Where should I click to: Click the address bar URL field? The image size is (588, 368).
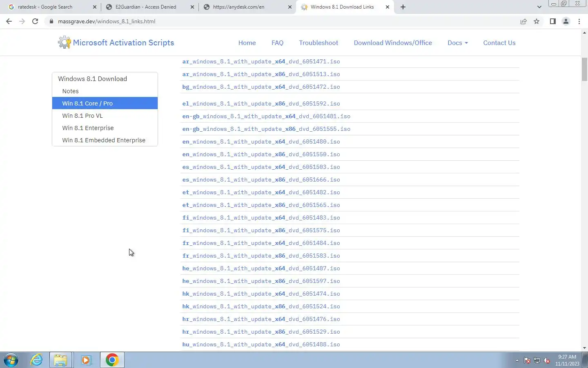[x=282, y=21]
